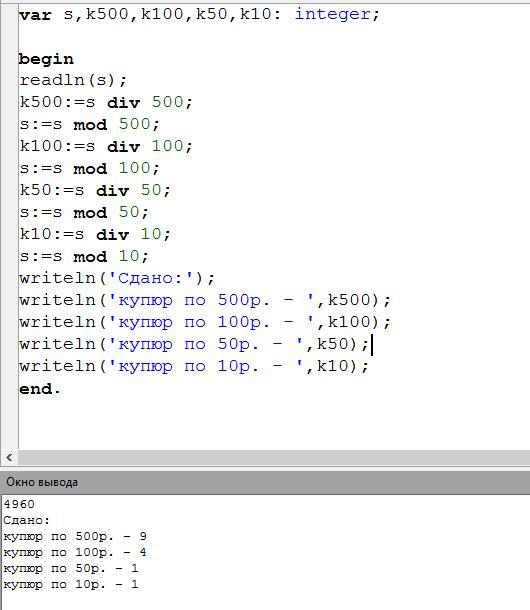Viewport: 530px width, 610px height.
Task: Place cursor in writeln with 'купюр по 100р.'
Action: tap(205, 322)
